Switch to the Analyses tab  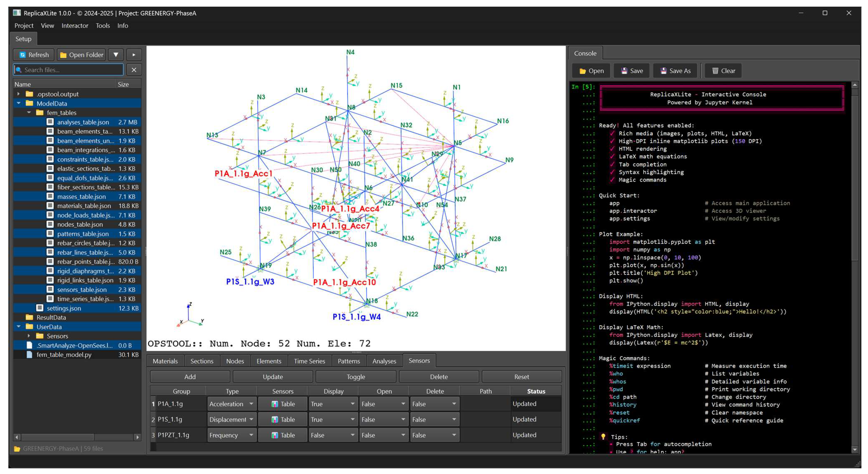click(384, 361)
